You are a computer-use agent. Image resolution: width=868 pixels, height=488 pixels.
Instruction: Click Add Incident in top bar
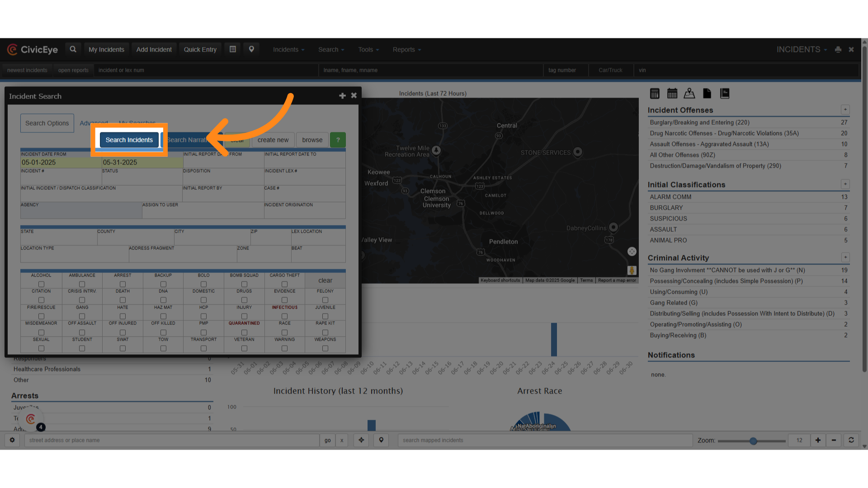154,49
